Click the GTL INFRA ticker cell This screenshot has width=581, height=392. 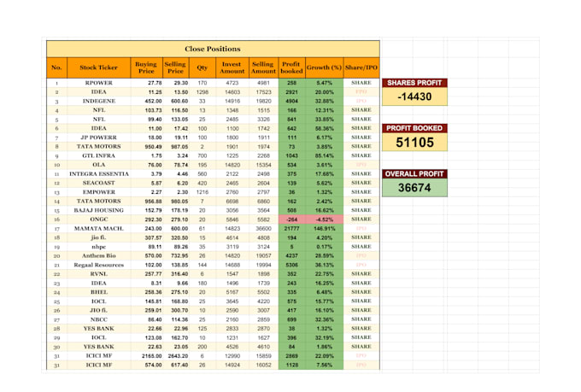98,155
